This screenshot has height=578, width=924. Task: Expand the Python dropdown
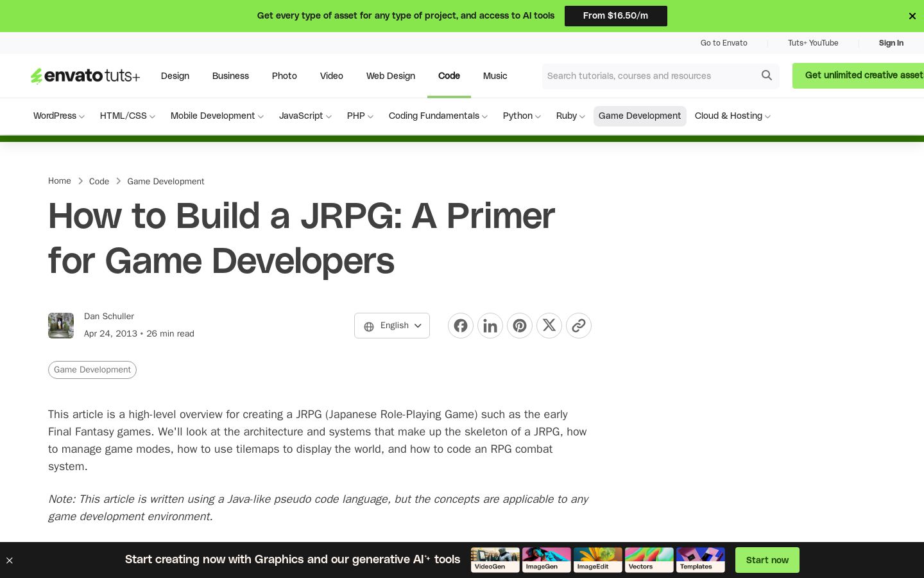522,116
